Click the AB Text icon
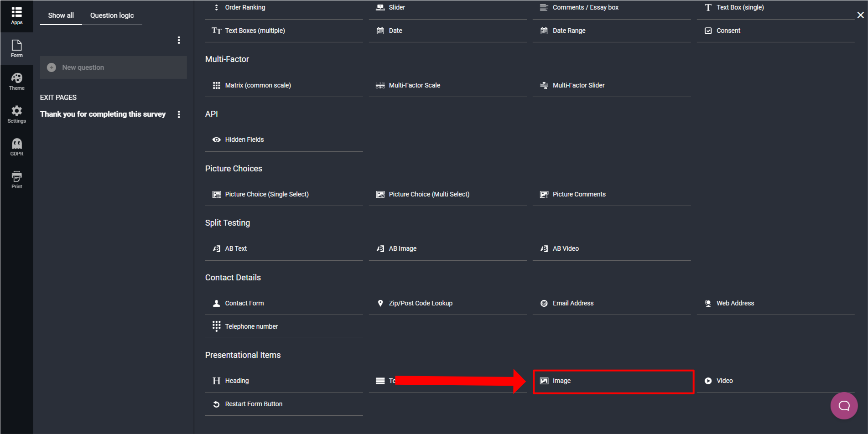The height and width of the screenshot is (434, 868). 216,248
